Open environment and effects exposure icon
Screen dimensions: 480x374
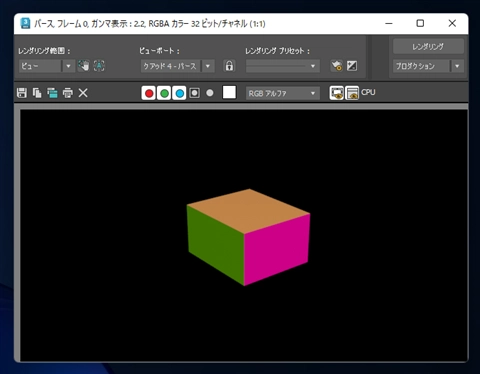[352, 66]
